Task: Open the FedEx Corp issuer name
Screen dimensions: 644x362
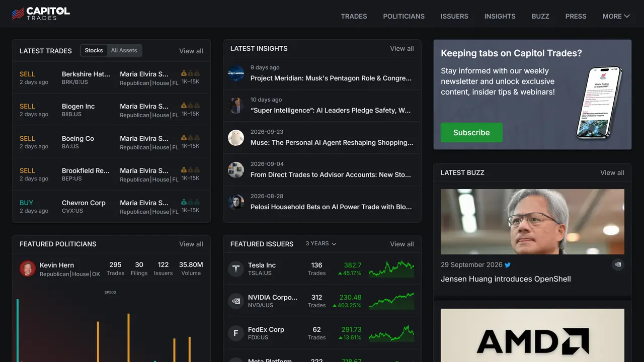Action: [x=266, y=329]
